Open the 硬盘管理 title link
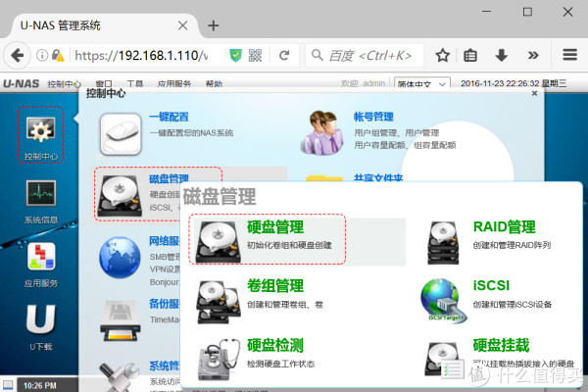Screen dimensions: 588x392 275,227
